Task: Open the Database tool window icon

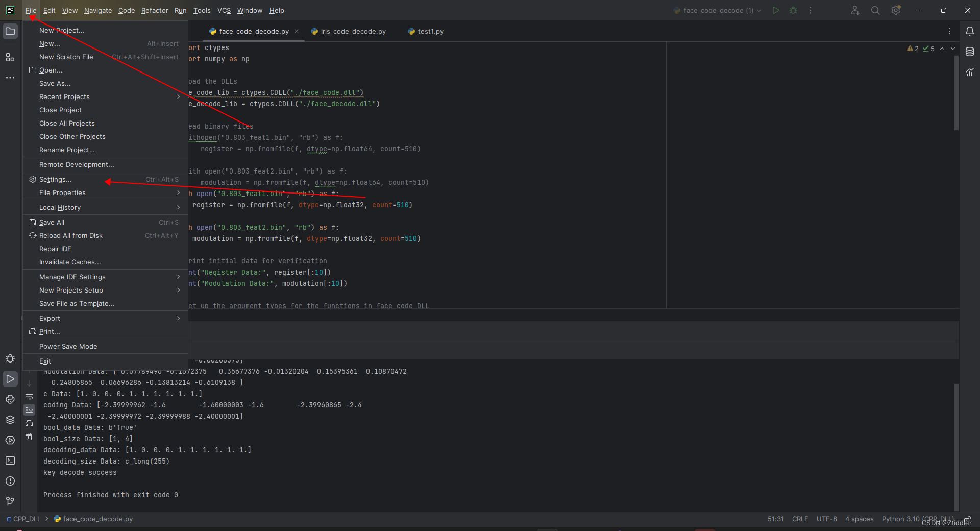Action: tap(970, 52)
